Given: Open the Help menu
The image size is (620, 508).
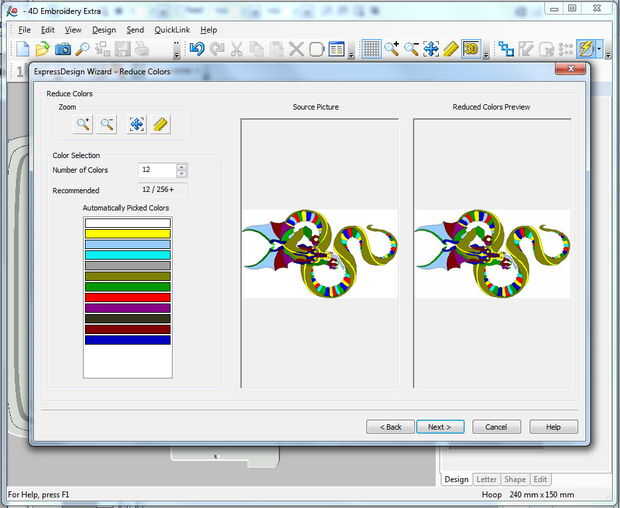Looking at the screenshot, I should coord(208,30).
